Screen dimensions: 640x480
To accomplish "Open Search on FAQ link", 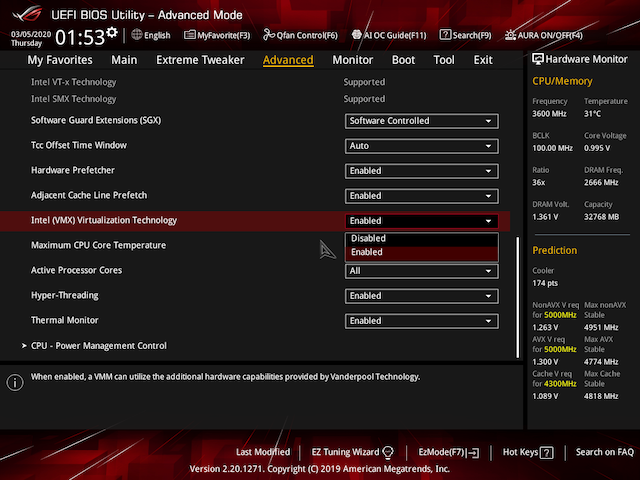I will pos(604,452).
